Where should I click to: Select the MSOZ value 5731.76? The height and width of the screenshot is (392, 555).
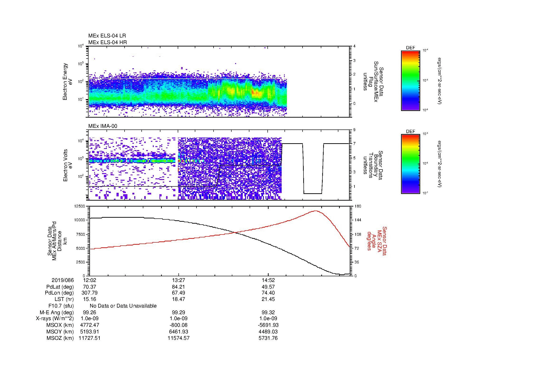click(x=268, y=338)
